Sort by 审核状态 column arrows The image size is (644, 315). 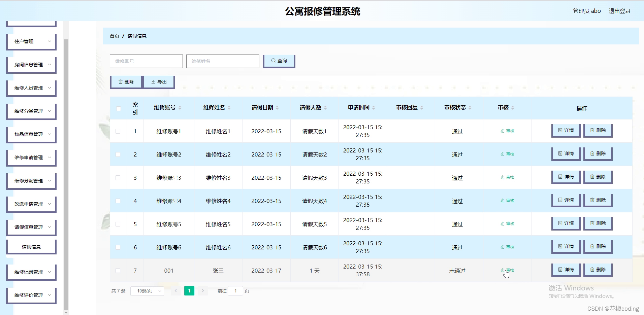point(470,108)
